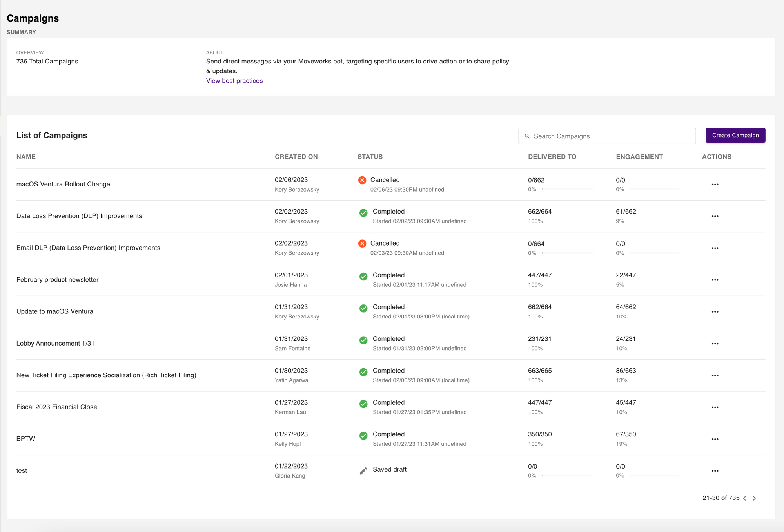Open actions menu for test draft campaign

coord(715,471)
